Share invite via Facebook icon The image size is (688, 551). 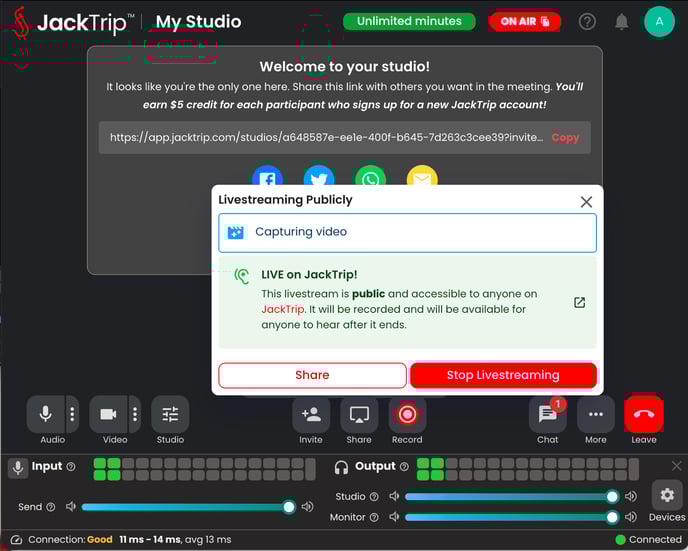[x=267, y=177]
